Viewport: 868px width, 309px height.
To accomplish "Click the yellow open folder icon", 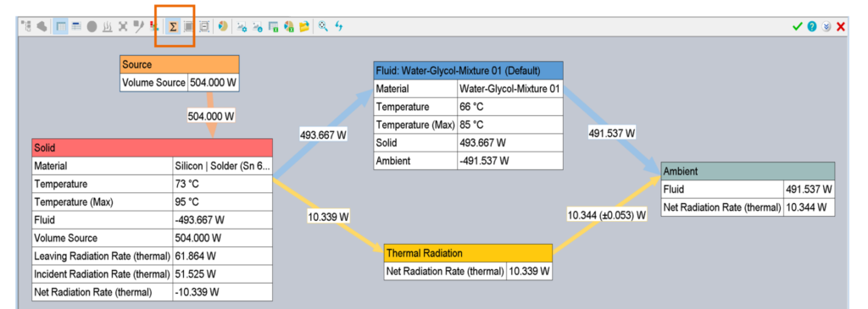I will pos(304,26).
